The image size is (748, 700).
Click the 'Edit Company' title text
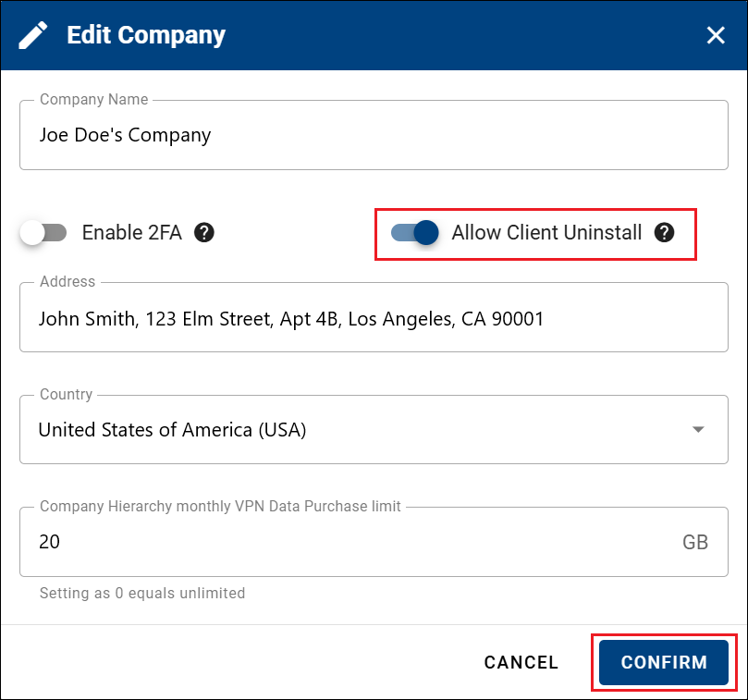pos(146,35)
